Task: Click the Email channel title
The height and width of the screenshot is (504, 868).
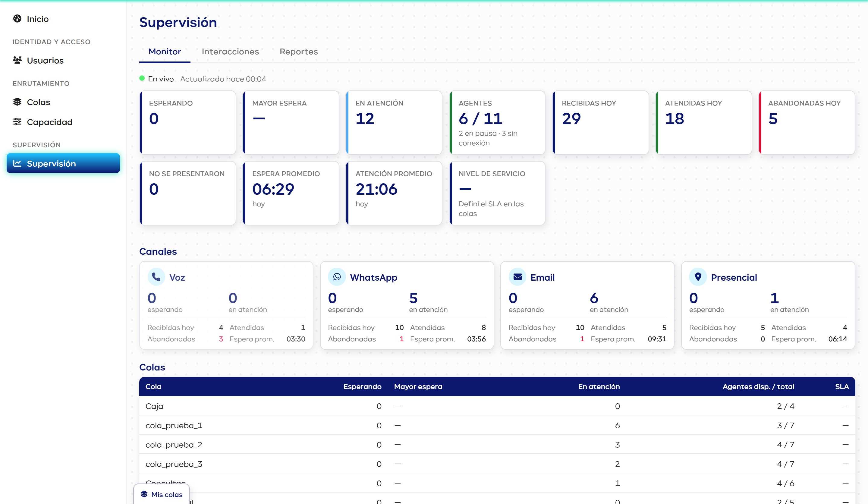Action: click(542, 277)
